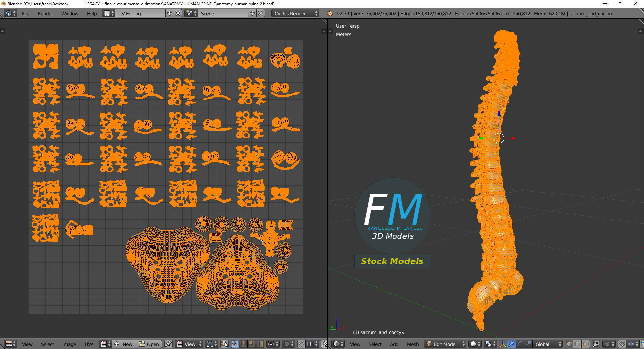644x349 pixels.
Task: Click Open image button
Action: pyautogui.click(x=149, y=344)
